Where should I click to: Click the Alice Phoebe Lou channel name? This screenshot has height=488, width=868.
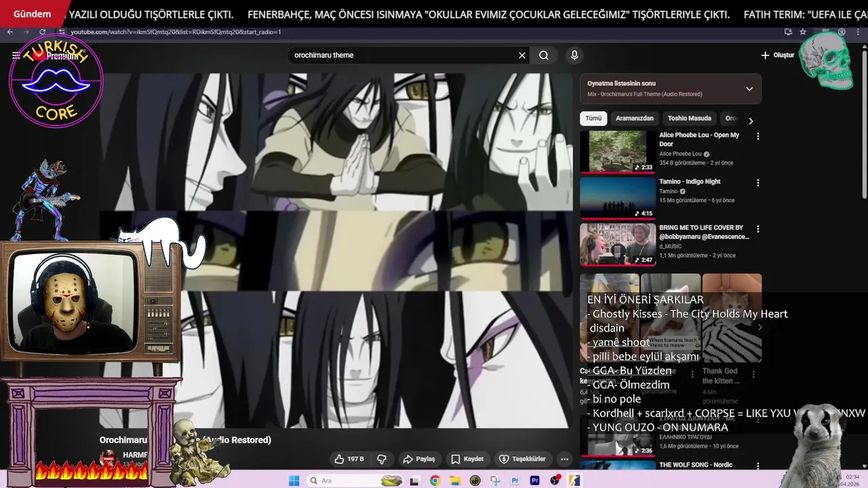pos(682,154)
